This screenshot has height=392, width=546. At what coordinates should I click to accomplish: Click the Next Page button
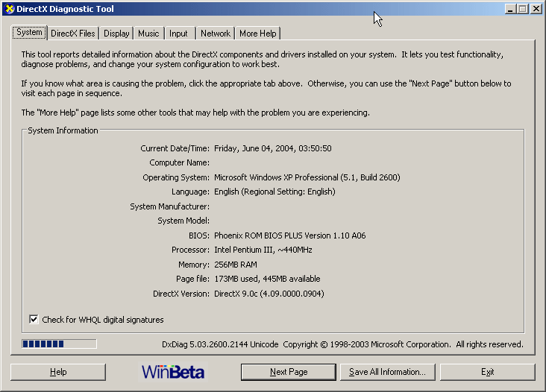pyautogui.click(x=289, y=372)
